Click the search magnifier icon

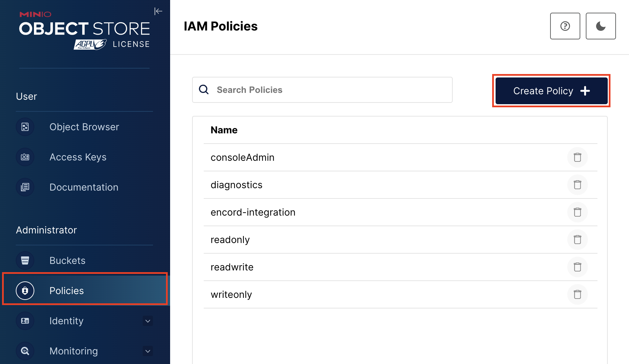[x=204, y=89]
